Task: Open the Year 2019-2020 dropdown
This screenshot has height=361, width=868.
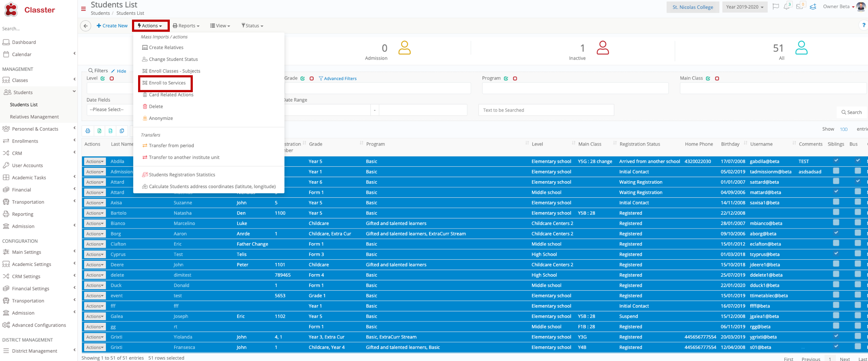Action: pyautogui.click(x=744, y=7)
